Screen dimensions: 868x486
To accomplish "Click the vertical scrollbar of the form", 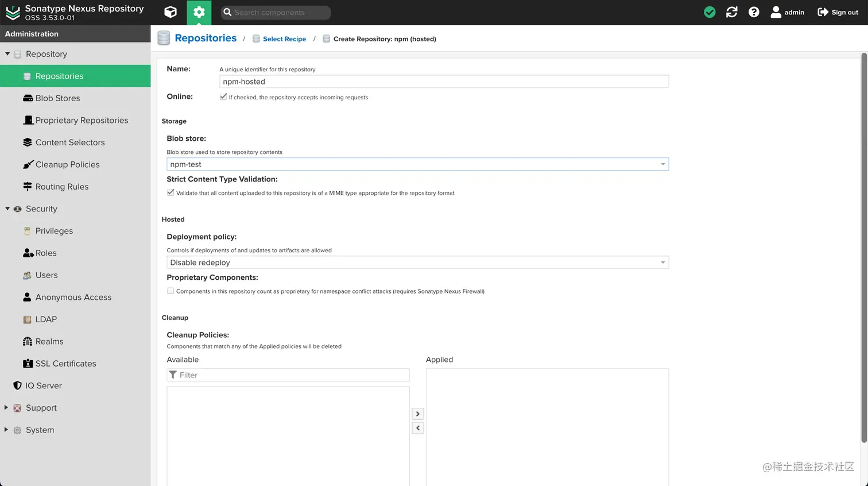I will click(863, 247).
